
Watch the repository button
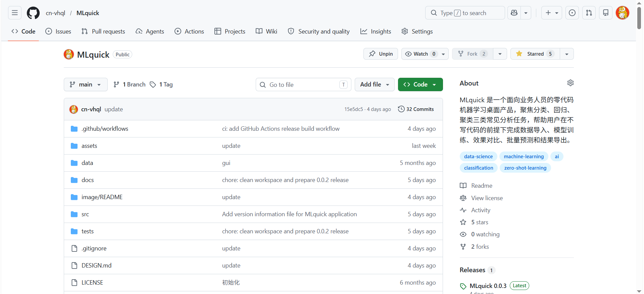420,54
